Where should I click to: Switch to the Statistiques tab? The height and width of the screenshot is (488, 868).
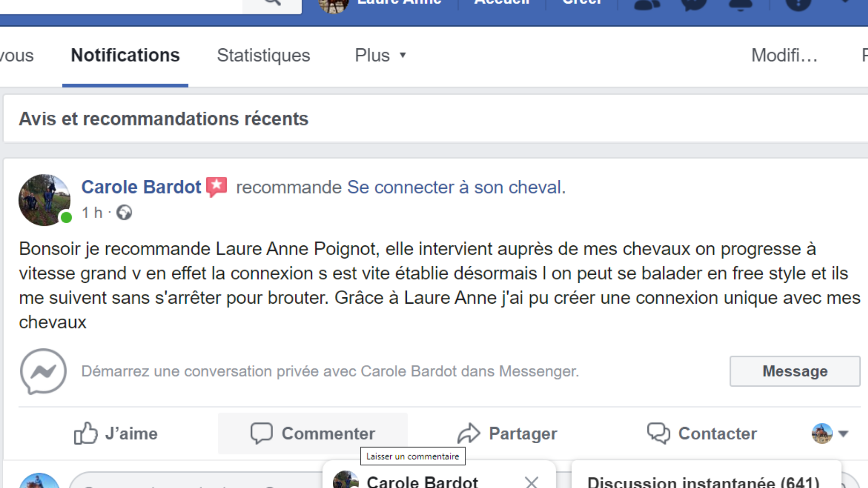[x=264, y=56]
